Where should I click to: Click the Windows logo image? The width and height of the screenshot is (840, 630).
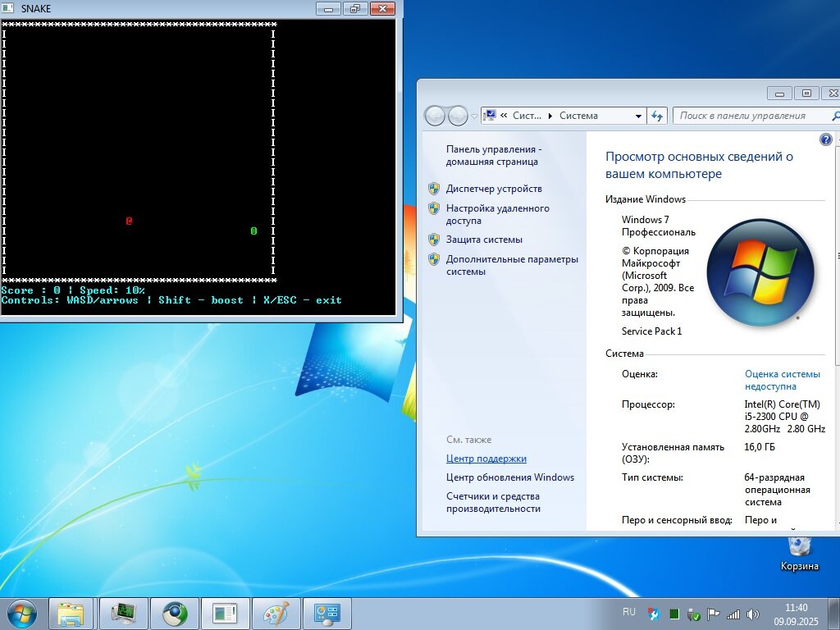tap(760, 272)
